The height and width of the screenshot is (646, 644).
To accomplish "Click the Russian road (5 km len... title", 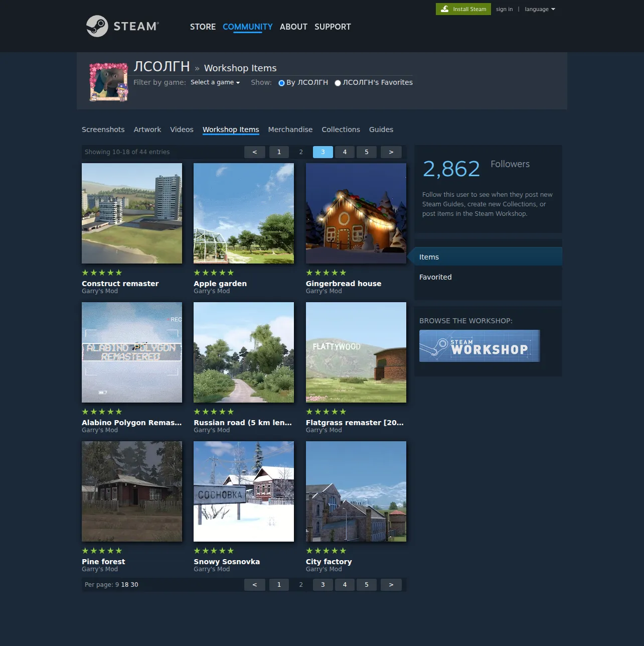I will pos(243,423).
